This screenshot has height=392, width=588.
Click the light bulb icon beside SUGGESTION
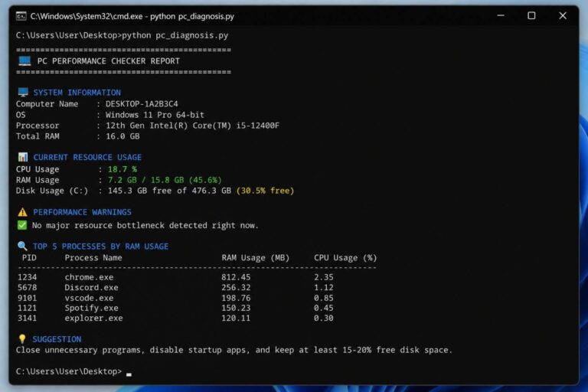tap(22, 338)
